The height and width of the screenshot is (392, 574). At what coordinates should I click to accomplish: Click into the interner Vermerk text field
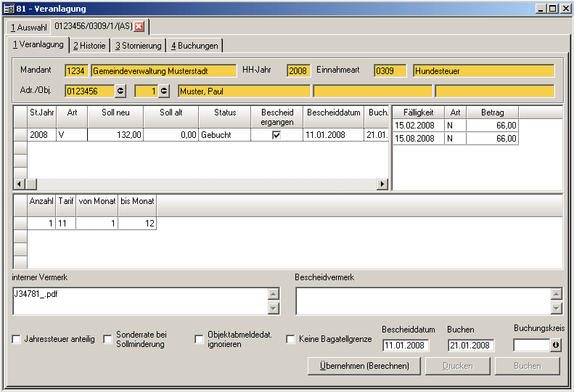click(x=138, y=301)
